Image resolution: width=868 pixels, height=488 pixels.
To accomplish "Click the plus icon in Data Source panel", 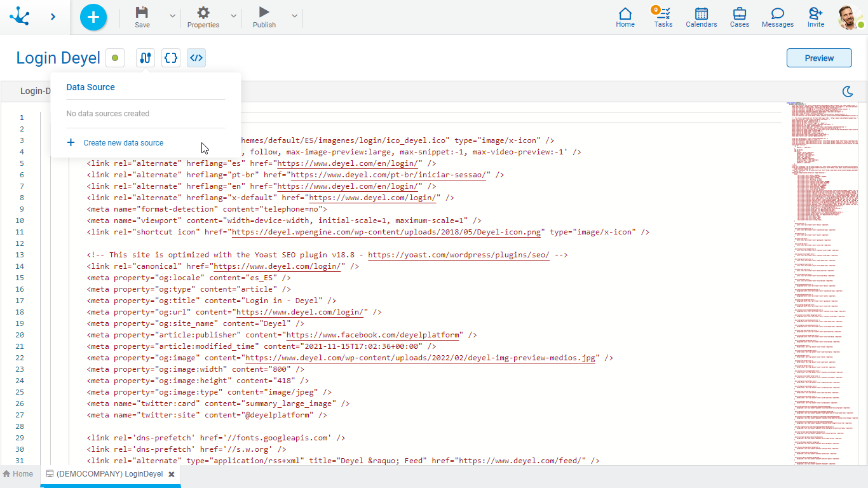I will 71,143.
